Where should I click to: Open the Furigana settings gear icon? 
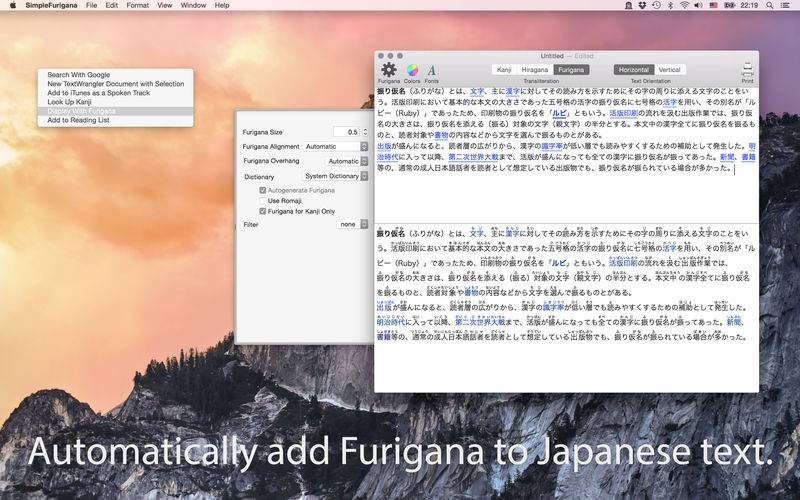[389, 69]
